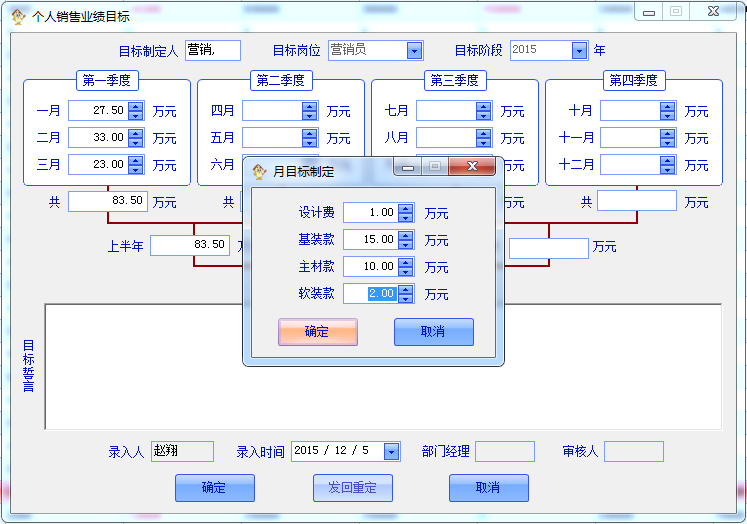
Task: Increase 主材款 using its up arrow
Action: 405,262
